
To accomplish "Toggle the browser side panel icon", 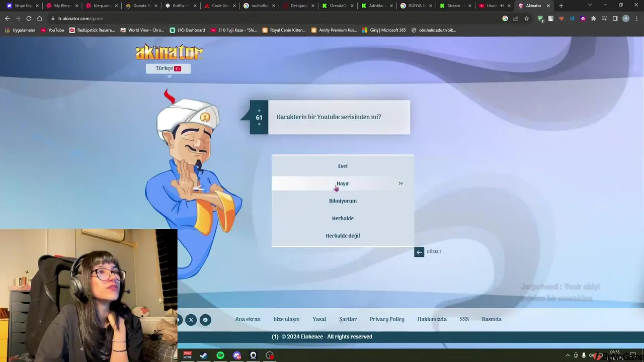I will [615, 19].
